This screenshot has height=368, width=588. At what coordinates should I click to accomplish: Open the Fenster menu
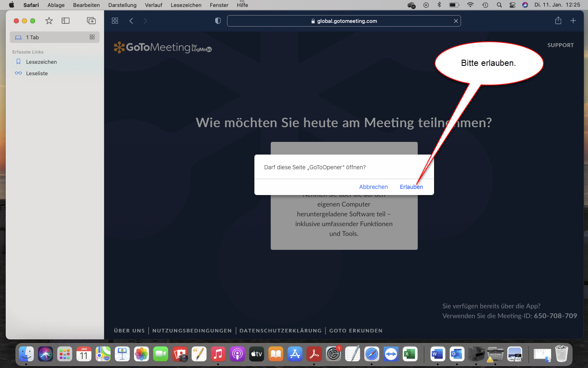pyautogui.click(x=219, y=5)
